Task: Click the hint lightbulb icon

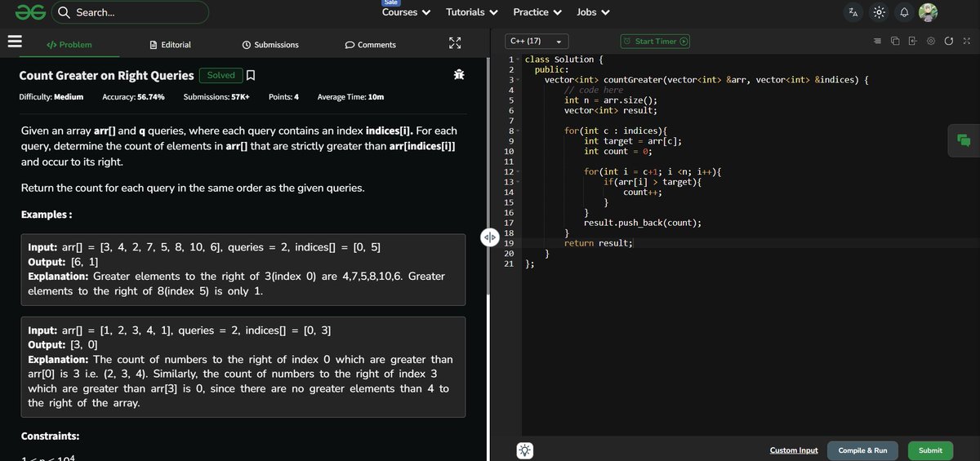Action: pyautogui.click(x=524, y=450)
